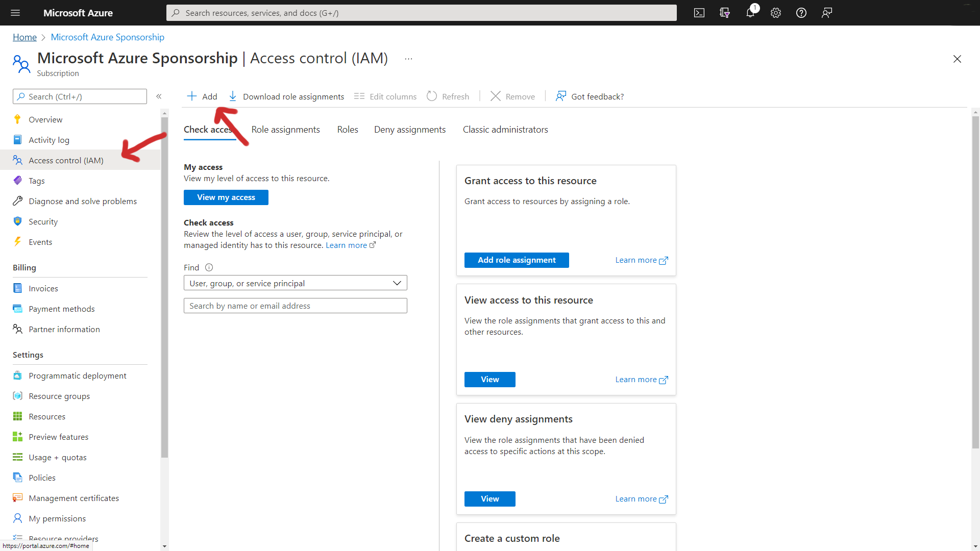The width and height of the screenshot is (980, 551).
Task: Open the Directories and subscriptions filter icon
Action: coord(725,13)
